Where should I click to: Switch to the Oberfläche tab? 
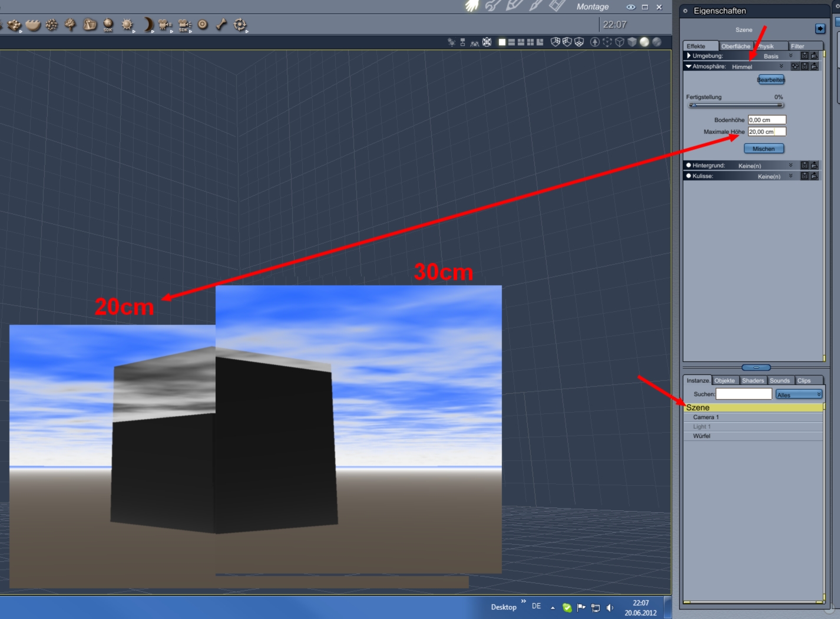(x=736, y=46)
